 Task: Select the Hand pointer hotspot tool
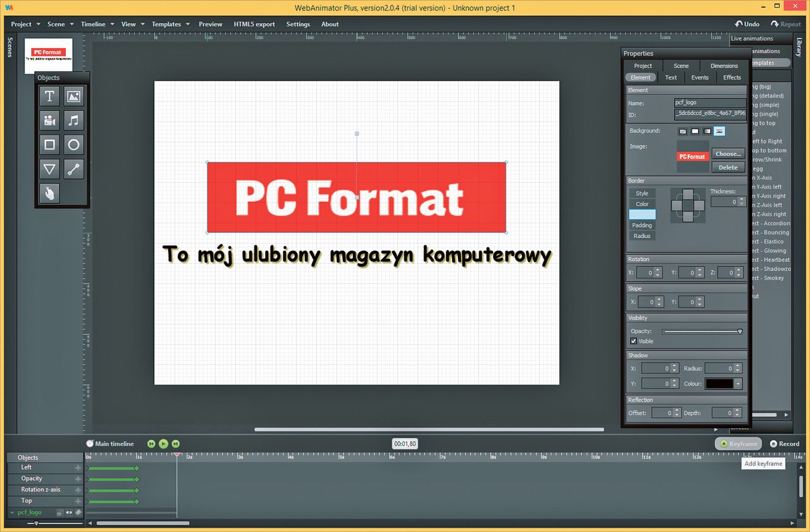[49, 193]
